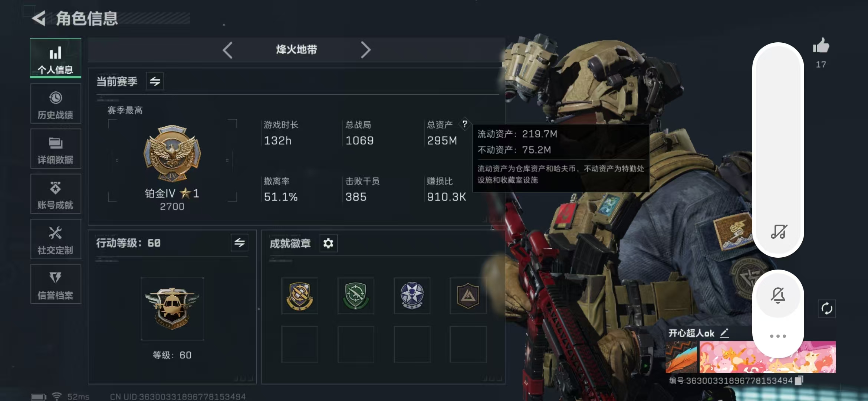Open the 成就徽章 gear settings

(328, 244)
